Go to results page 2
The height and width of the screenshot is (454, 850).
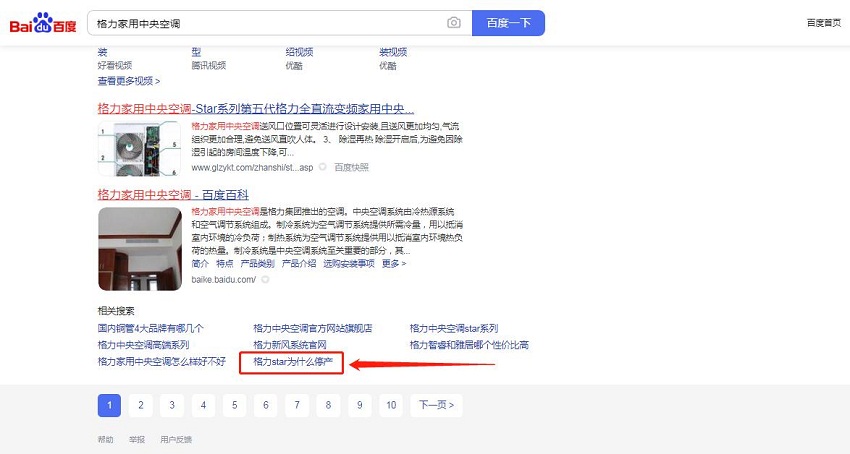click(x=141, y=405)
